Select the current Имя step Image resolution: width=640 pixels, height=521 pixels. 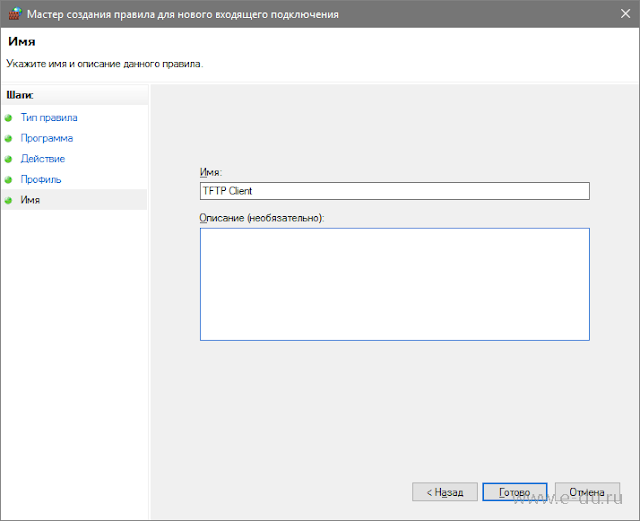click(30, 200)
